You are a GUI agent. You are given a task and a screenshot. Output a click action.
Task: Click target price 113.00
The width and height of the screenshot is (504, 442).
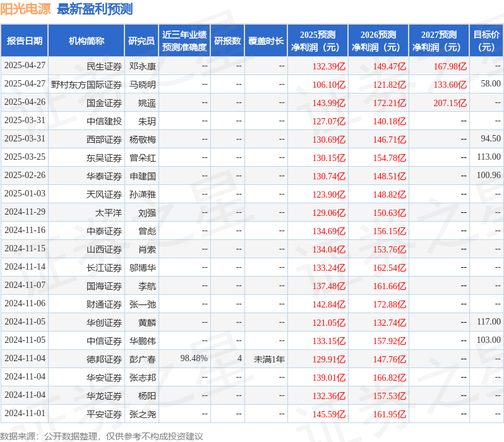coord(489,157)
